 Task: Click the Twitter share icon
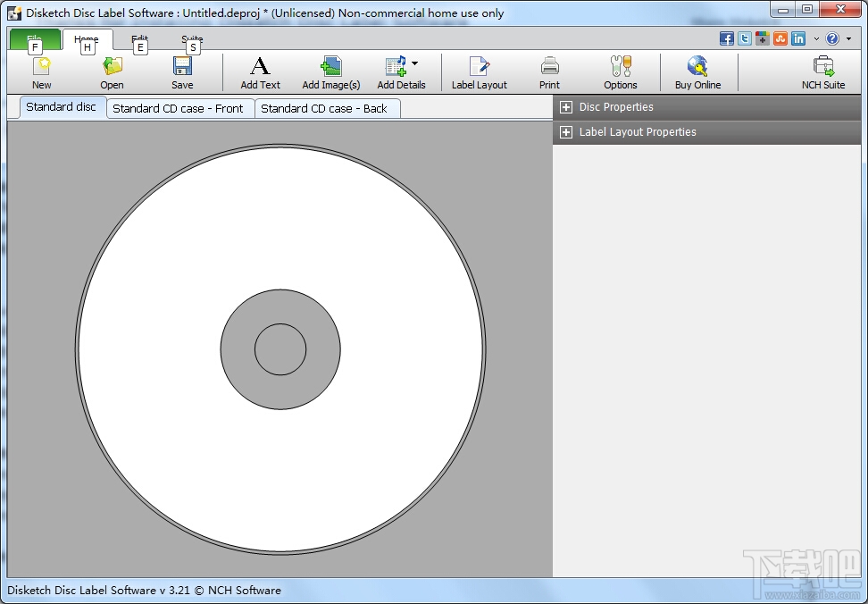pyautogui.click(x=745, y=38)
